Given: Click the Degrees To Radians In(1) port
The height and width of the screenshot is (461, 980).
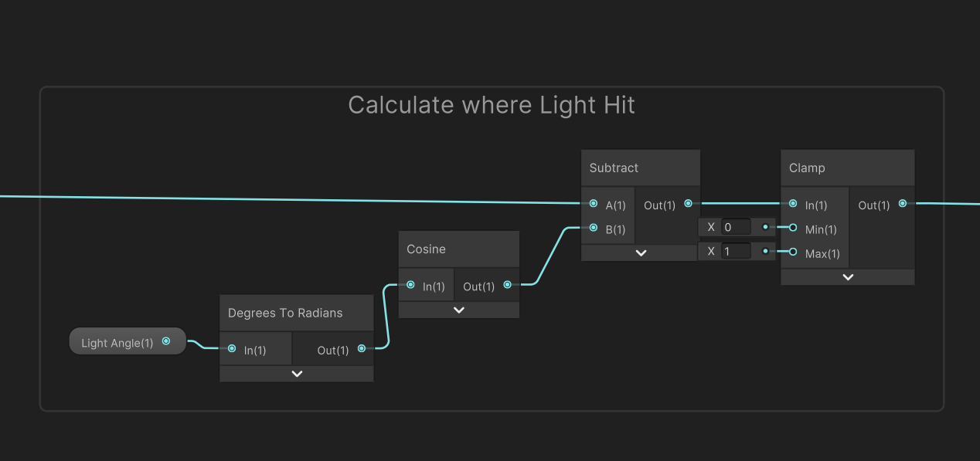Looking at the screenshot, I should (232, 349).
